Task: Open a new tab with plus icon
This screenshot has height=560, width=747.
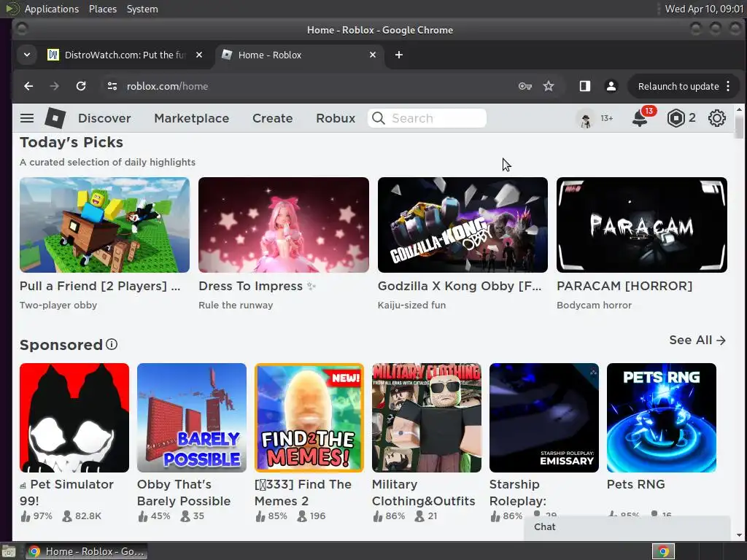Action: [x=399, y=55]
